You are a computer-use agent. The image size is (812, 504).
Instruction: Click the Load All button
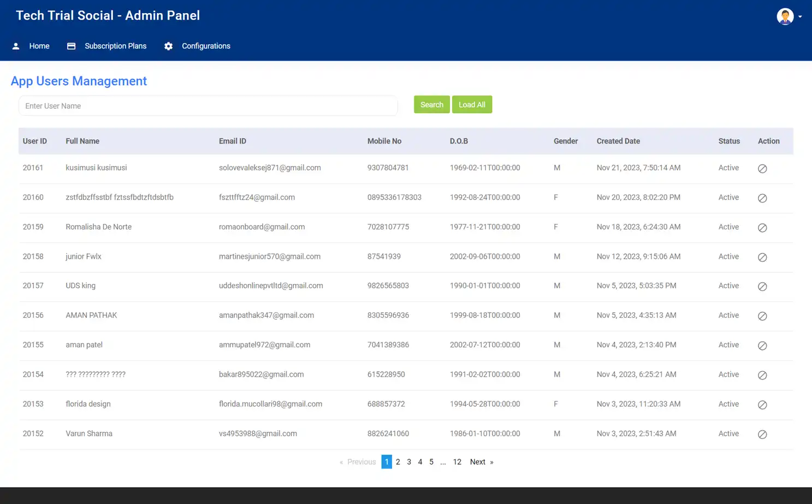[x=471, y=104]
